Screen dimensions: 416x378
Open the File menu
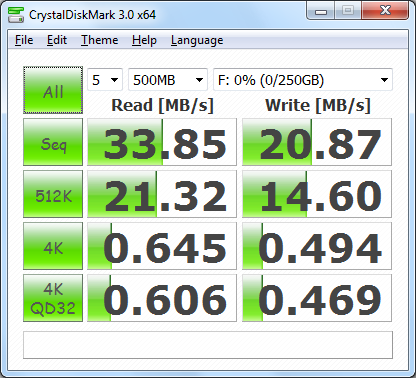coord(24,40)
